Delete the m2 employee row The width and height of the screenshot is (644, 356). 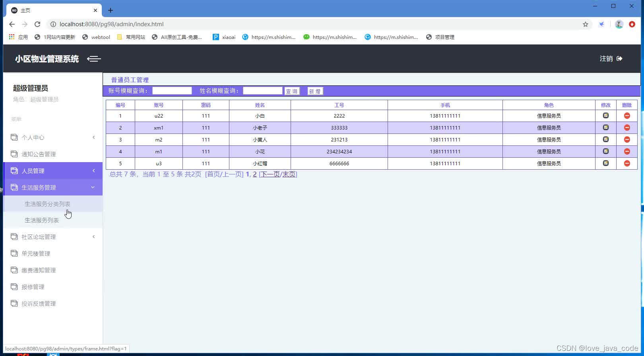click(627, 139)
